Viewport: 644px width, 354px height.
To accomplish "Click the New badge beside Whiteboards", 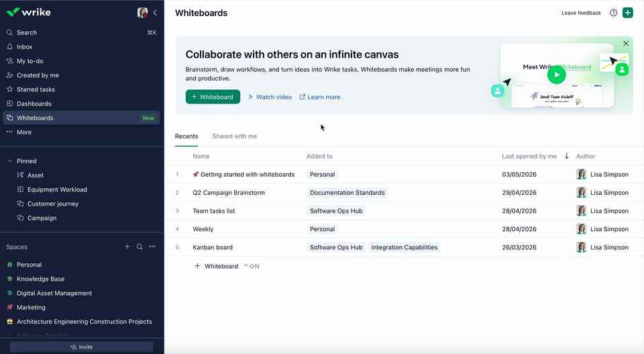I will pos(148,118).
